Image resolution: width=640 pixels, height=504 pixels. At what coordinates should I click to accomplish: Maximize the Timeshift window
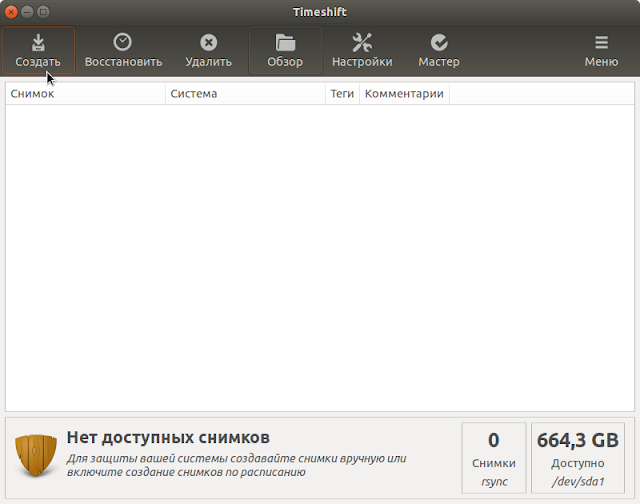tap(43, 12)
